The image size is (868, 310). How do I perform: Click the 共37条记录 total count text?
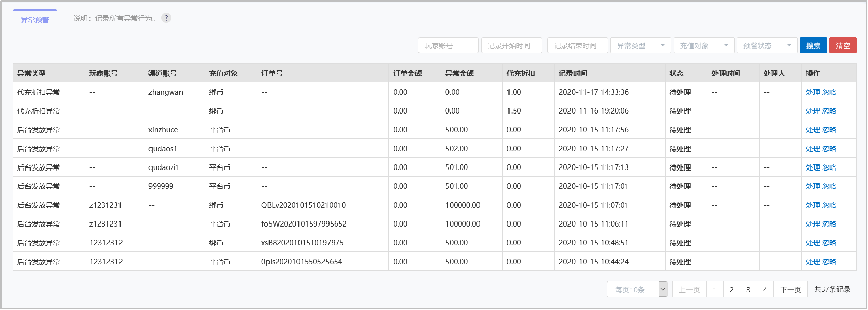832,289
